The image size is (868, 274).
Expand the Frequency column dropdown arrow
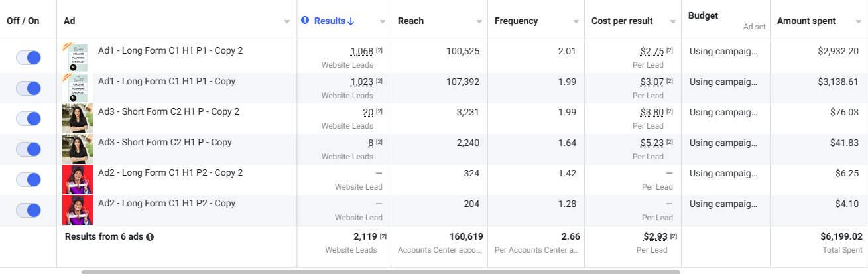576,22
